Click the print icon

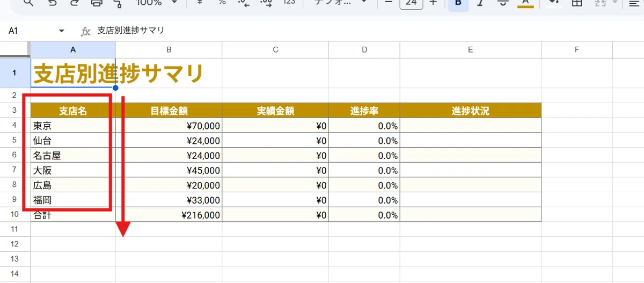[97, 3]
